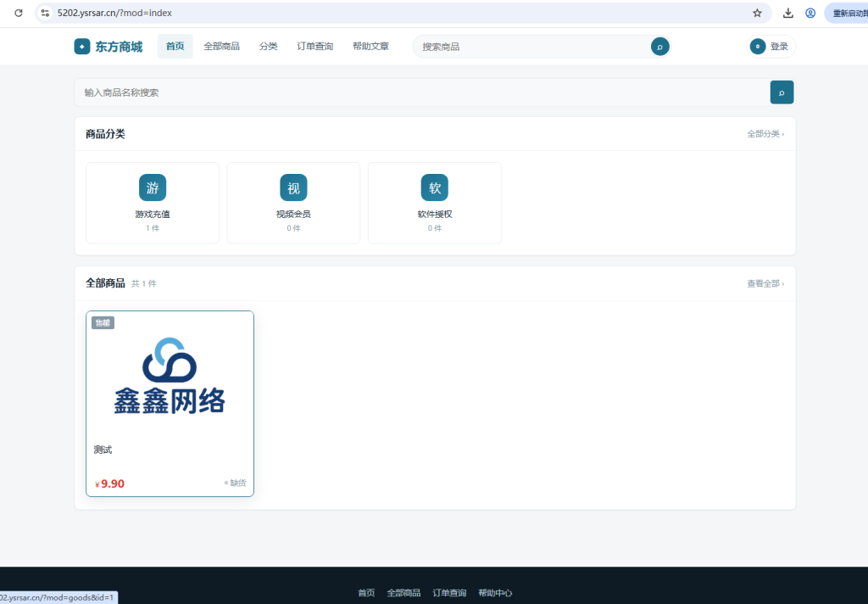Click the footer 首页 link
Image resolution: width=868 pixels, height=604 pixels.
pos(366,593)
